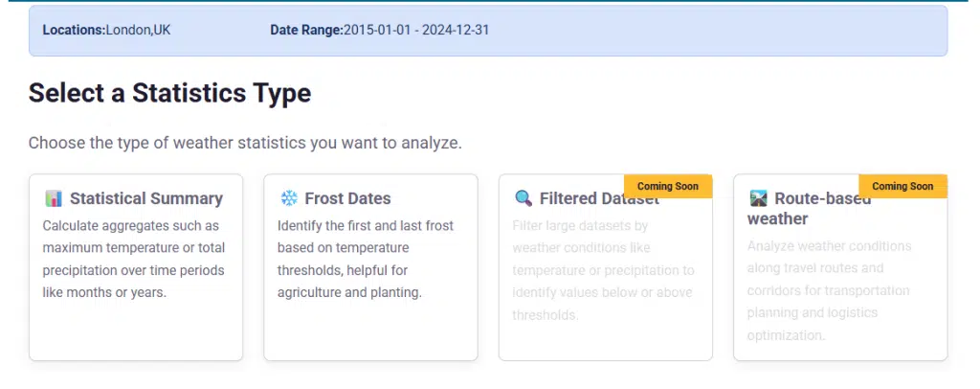This screenshot has width=980, height=389.
Task: Click the Date Range label
Action: coord(306,30)
